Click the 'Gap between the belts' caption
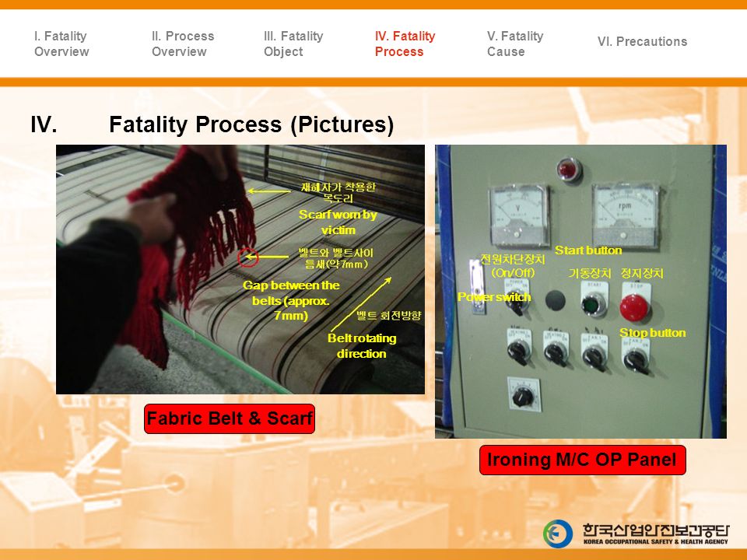 pyautogui.click(x=291, y=300)
